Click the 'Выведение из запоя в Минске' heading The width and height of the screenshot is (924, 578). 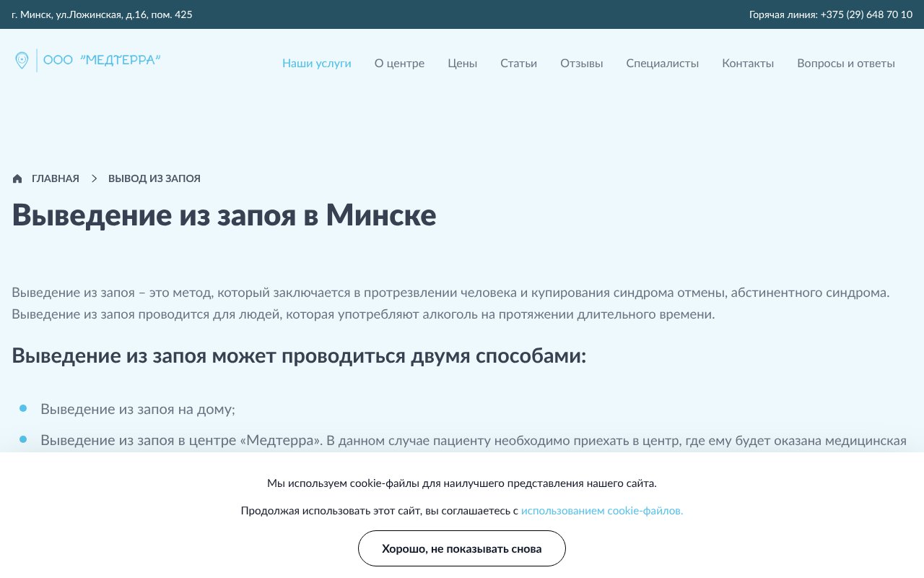click(224, 215)
